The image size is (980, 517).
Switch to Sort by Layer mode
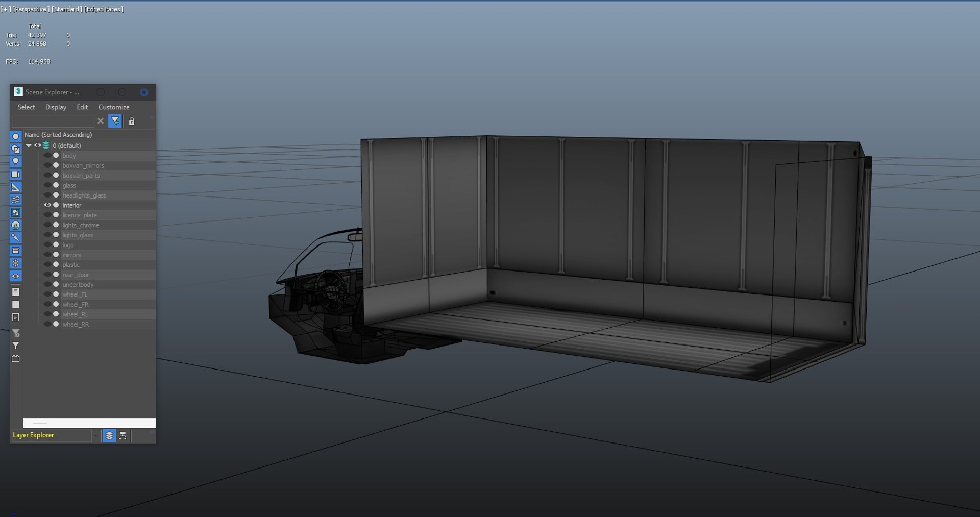(x=109, y=436)
